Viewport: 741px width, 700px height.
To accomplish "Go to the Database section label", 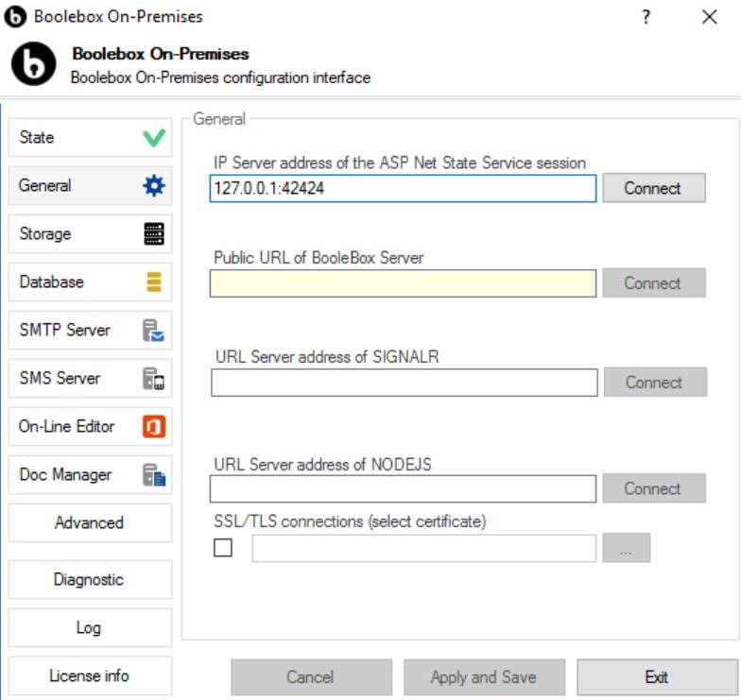I will (51, 282).
